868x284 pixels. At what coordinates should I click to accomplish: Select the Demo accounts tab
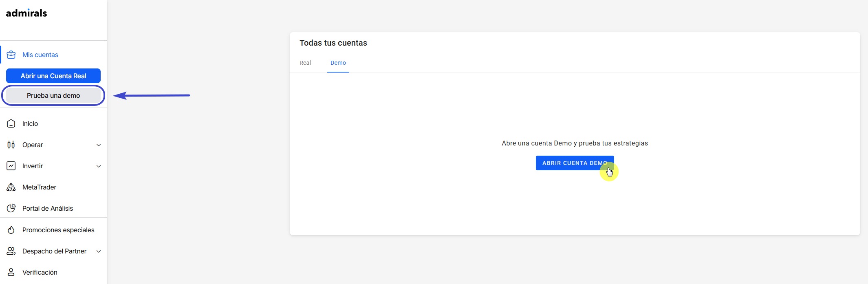pyautogui.click(x=338, y=63)
